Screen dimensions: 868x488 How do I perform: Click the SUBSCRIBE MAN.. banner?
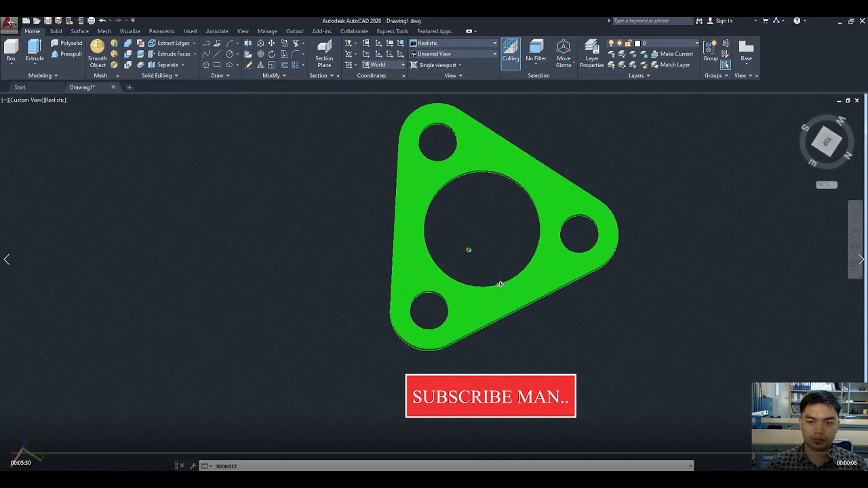pos(490,396)
